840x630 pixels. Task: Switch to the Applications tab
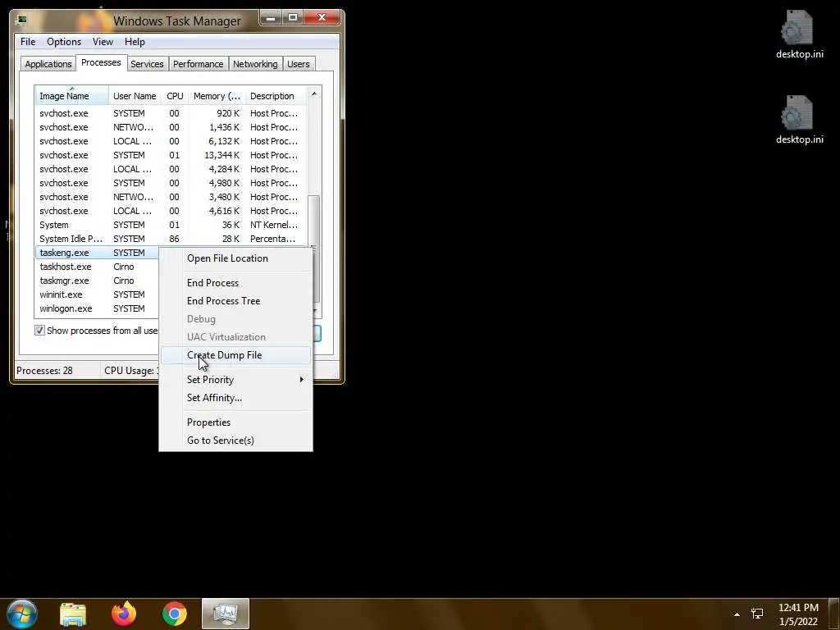coord(48,64)
